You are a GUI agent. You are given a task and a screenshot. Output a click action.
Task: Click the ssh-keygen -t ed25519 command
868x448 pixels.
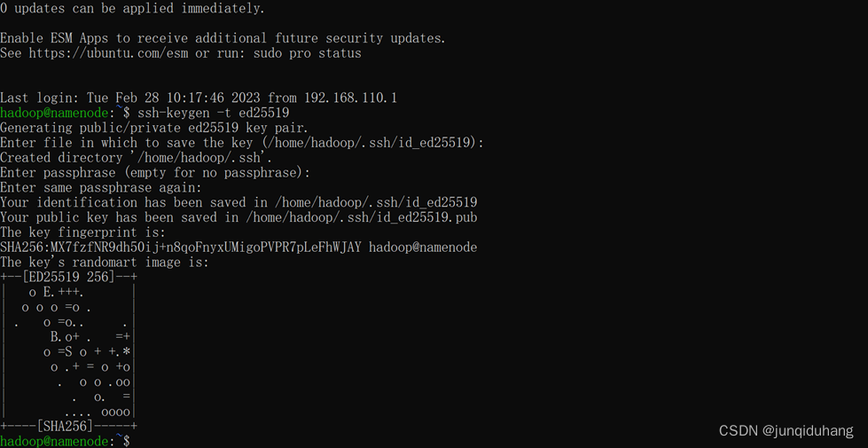click(x=213, y=113)
